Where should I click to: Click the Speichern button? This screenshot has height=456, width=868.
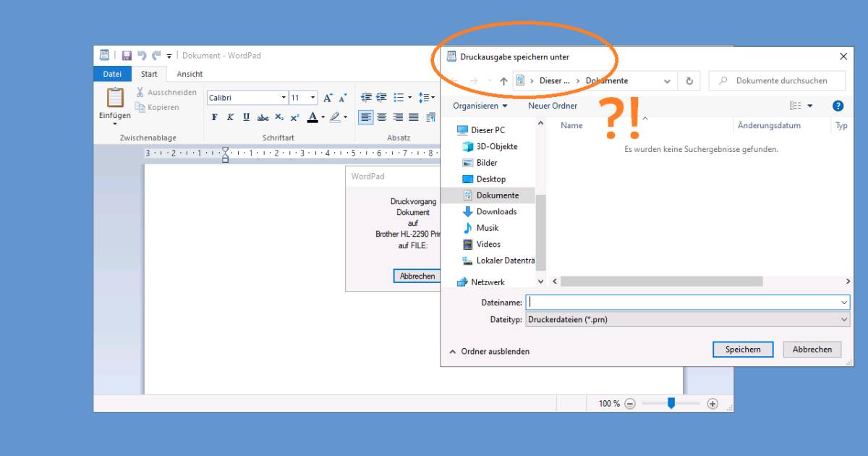point(743,349)
